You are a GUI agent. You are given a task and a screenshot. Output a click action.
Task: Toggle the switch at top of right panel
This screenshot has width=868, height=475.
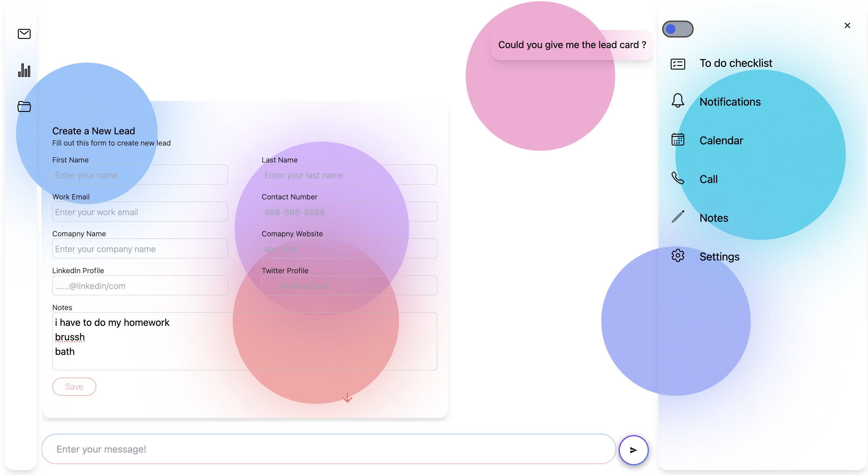pos(678,29)
